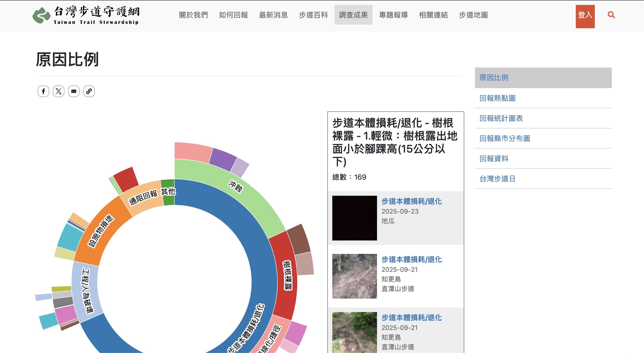The height and width of the screenshot is (353, 644).
Task: Click the Taiwan Trail Stewardship logo
Action: point(86,15)
